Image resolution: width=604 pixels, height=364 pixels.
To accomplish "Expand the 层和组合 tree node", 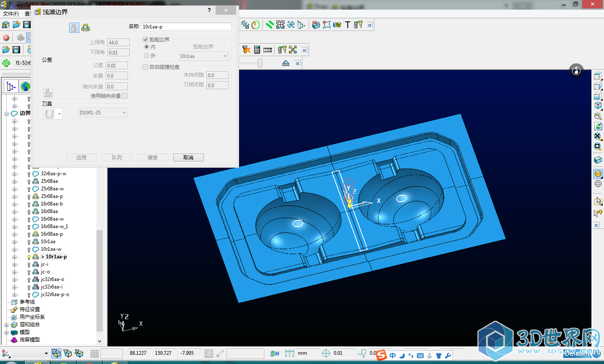I will 7,325.
